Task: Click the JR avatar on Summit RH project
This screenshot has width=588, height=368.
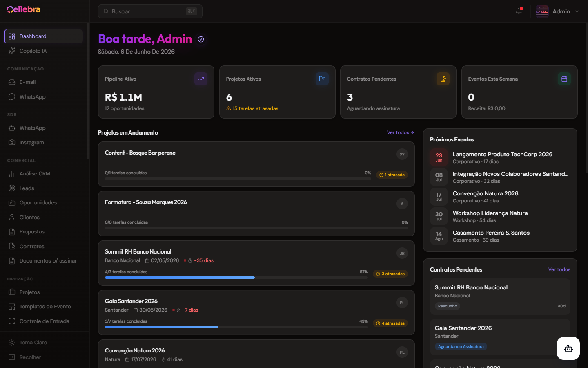Action: click(402, 254)
